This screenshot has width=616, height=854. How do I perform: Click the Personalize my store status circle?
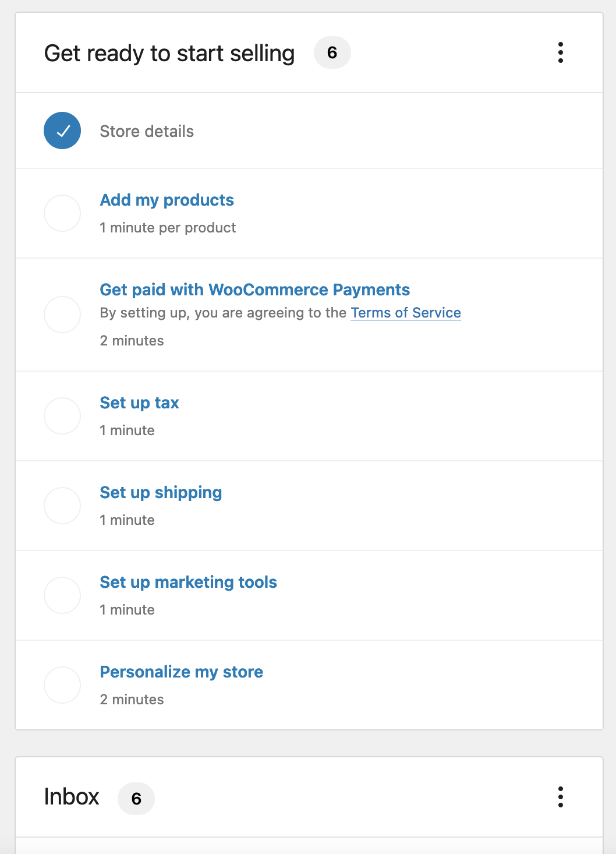coord(62,685)
